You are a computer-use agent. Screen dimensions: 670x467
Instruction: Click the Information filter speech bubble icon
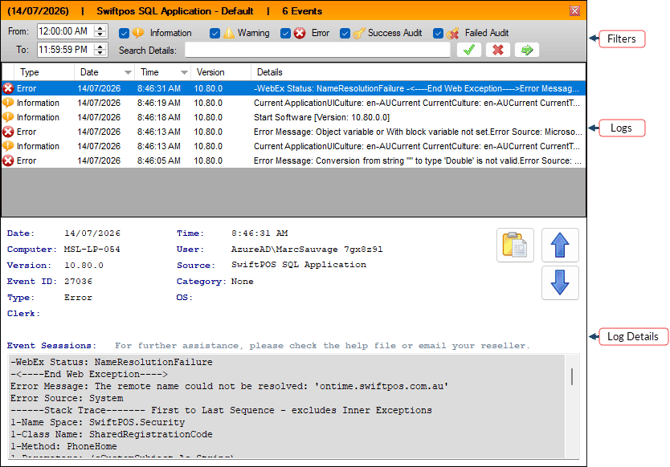point(138,33)
